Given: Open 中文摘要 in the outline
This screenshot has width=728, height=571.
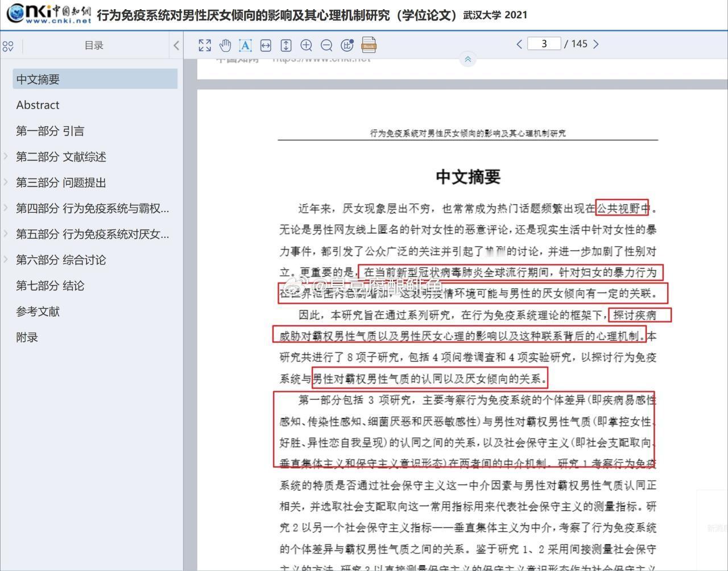Looking at the screenshot, I should pos(95,79).
